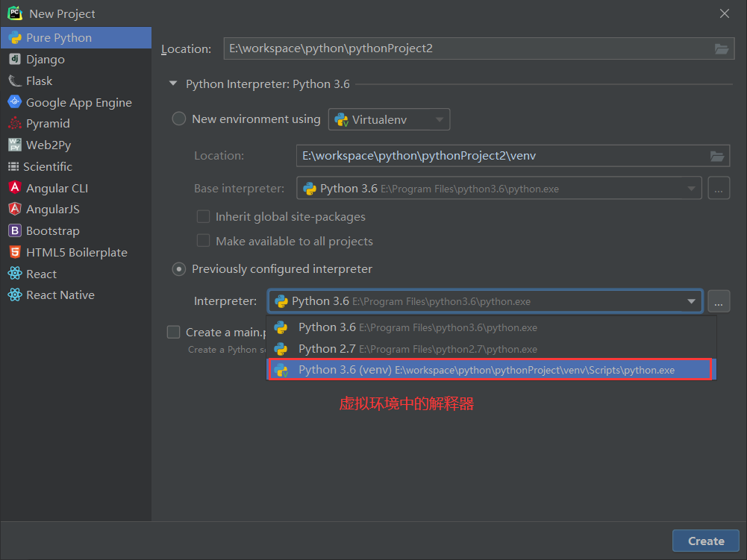
Task: Click the Web2Py icon
Action: [x=15, y=145]
